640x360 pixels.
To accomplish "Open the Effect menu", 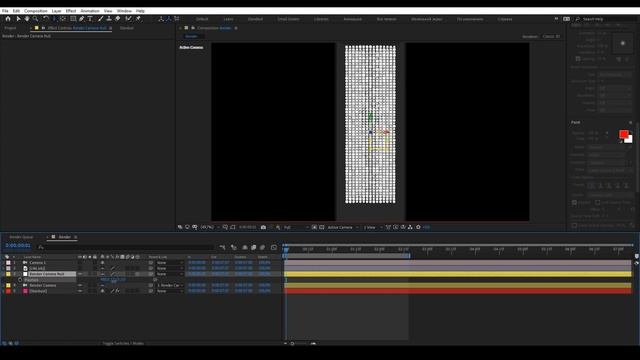I will point(71,11).
